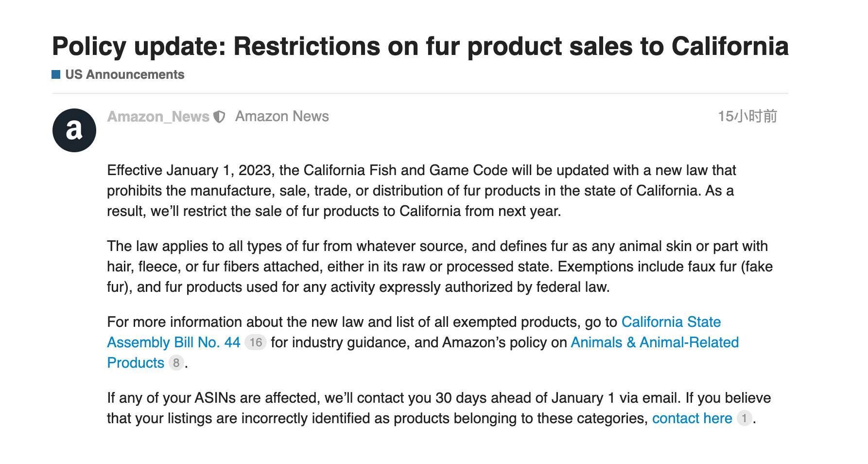Open Animals & Animal-Related Products policy link
The height and width of the screenshot is (464, 868).
click(x=654, y=342)
